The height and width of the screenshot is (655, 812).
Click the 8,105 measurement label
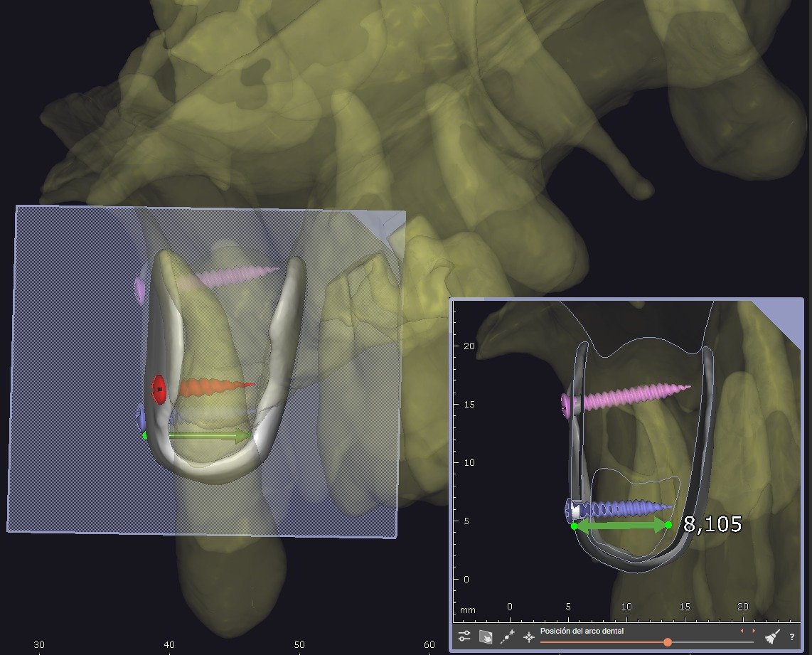[712, 525]
